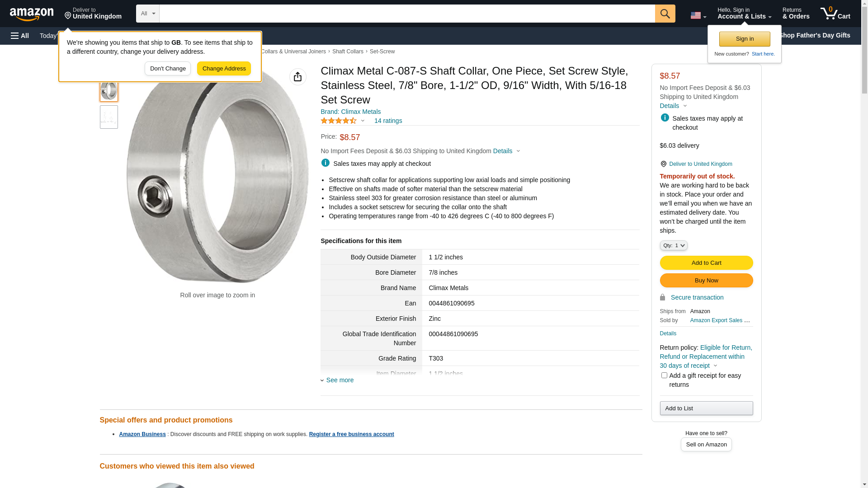Screen dimensions: 868x488
Task: Click the share icon over the product image
Action: pyautogui.click(x=298, y=77)
